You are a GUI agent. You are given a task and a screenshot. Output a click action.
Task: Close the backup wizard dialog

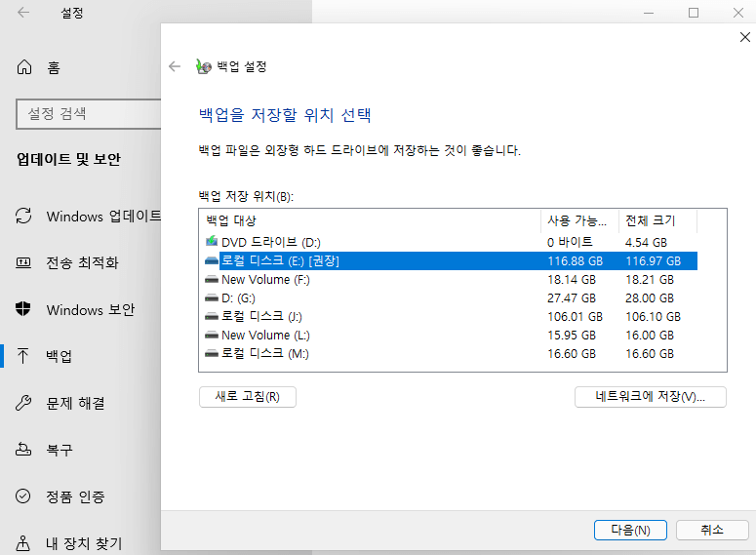tap(745, 37)
